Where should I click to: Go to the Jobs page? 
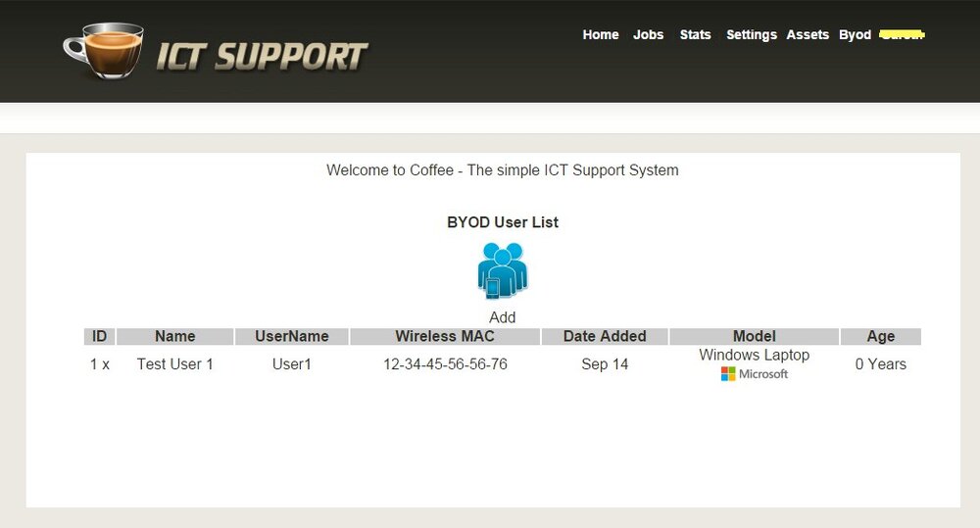tap(648, 35)
